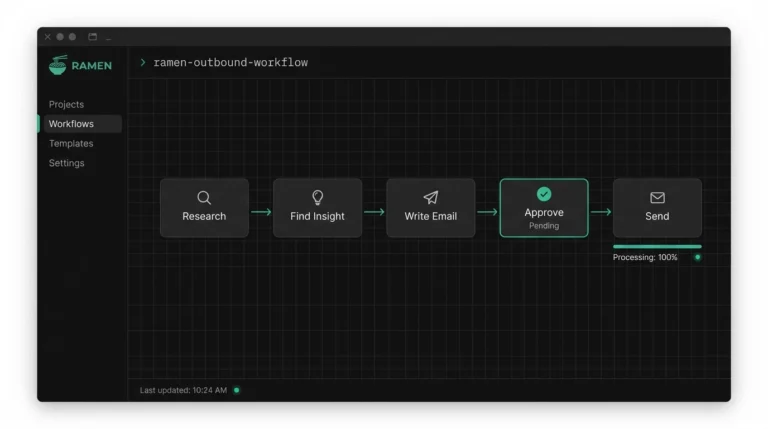The height and width of the screenshot is (429, 768).
Task: Click the Write Email paper plane icon
Action: click(430, 198)
